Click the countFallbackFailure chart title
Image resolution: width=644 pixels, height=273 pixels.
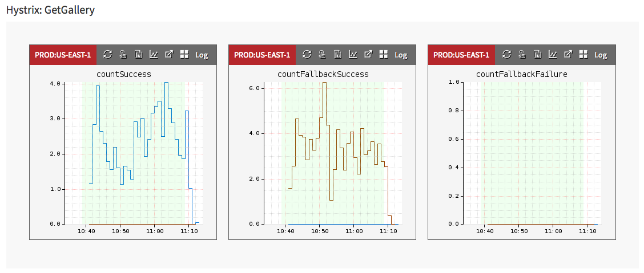(522, 74)
